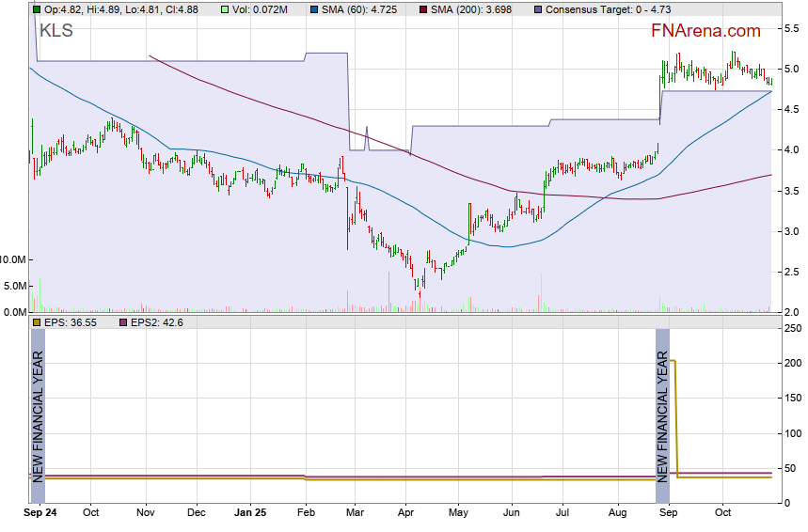
Task: Click the Apr label on the time axis
Action: pos(405,513)
